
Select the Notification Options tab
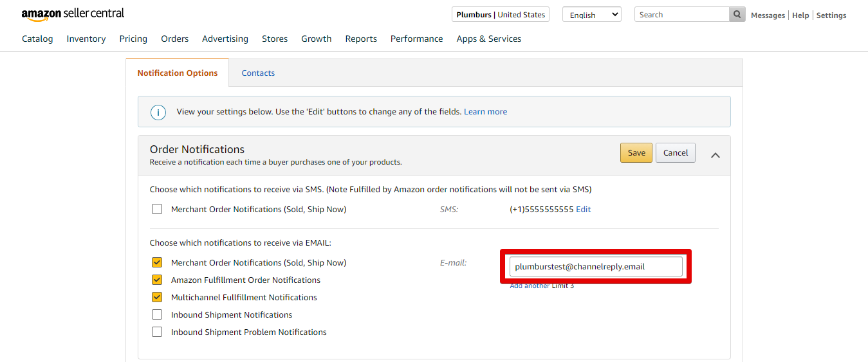pos(178,73)
